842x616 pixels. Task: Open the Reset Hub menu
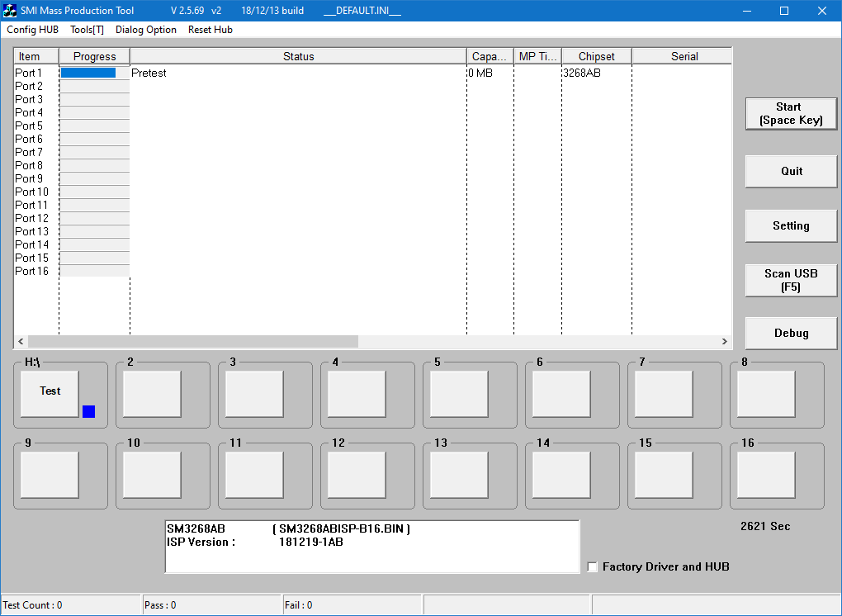tap(210, 30)
